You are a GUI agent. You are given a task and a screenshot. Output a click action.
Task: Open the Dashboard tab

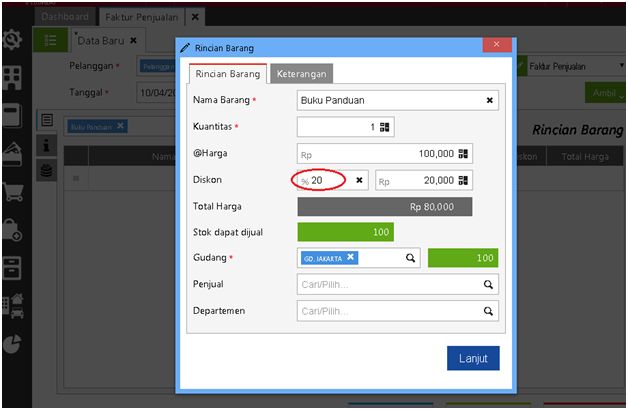65,17
